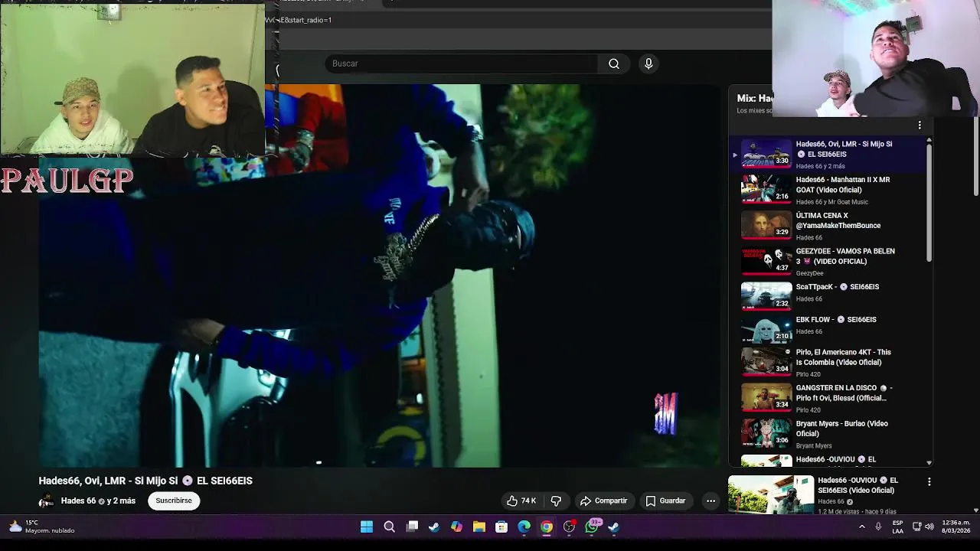Switch to Google Chrome on taskbar
Viewport: 980px width, 551px height.
[547, 527]
